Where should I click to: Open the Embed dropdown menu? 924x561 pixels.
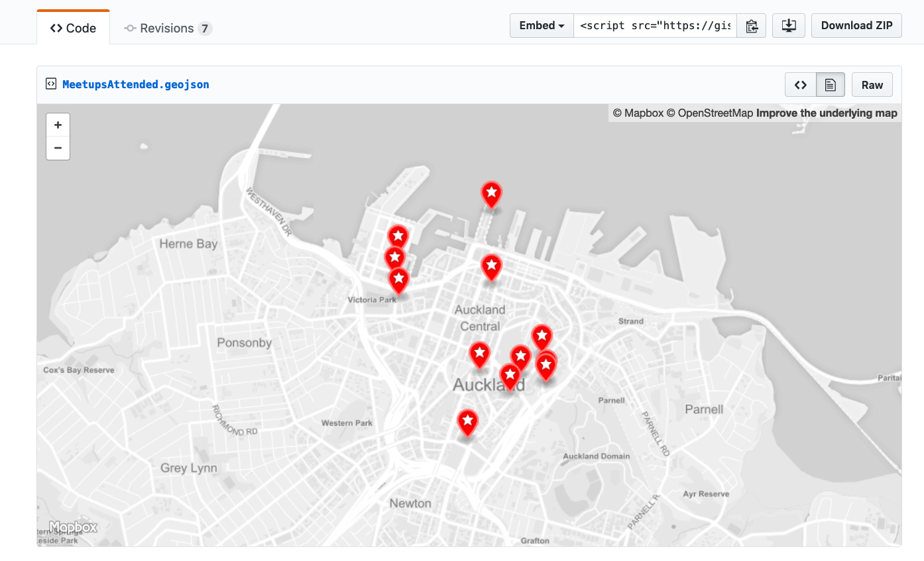tap(542, 26)
